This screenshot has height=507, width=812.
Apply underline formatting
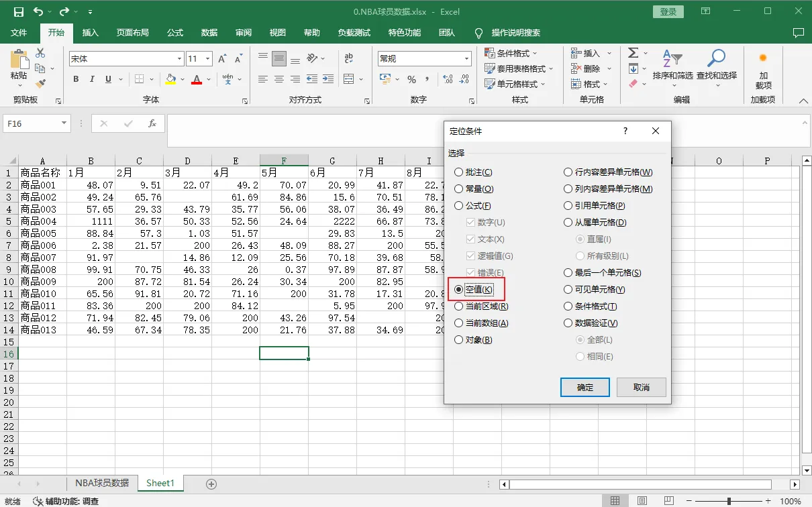pyautogui.click(x=108, y=79)
